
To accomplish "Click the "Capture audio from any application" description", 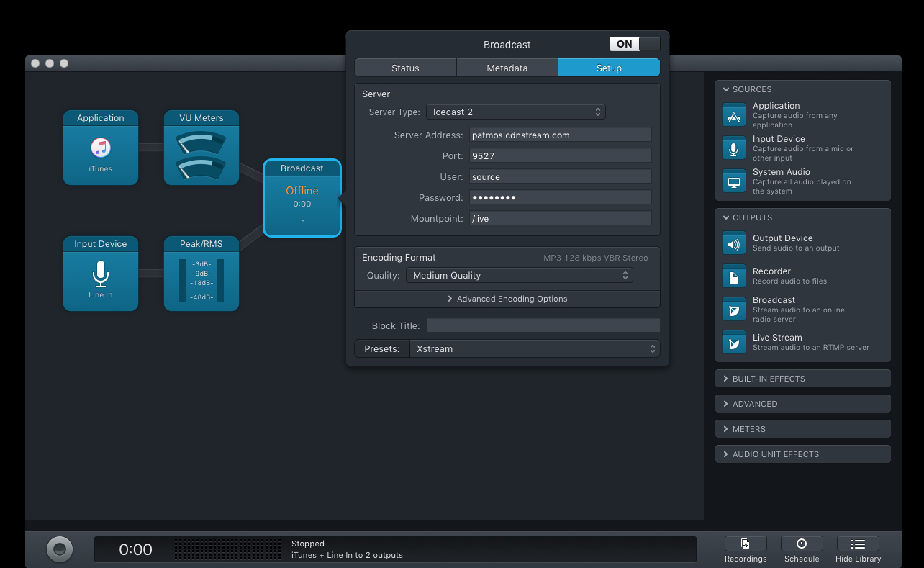I will coord(795,120).
